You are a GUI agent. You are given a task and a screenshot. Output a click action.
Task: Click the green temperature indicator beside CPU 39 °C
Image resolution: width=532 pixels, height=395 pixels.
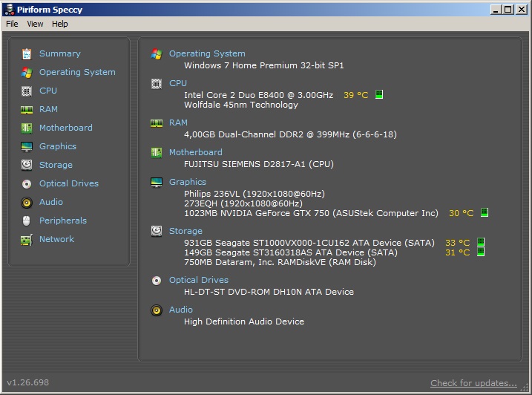tap(379, 94)
